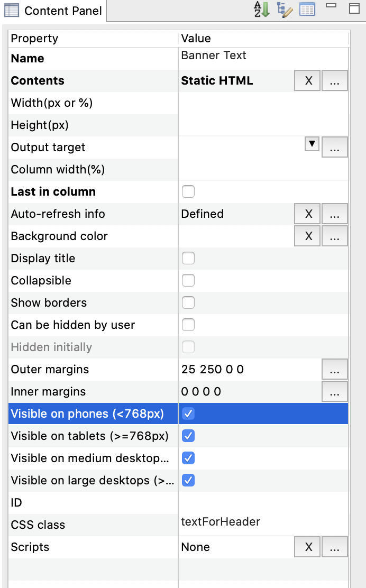366x588 pixels.
Task: Clear the Contents value with X
Action: (307, 80)
